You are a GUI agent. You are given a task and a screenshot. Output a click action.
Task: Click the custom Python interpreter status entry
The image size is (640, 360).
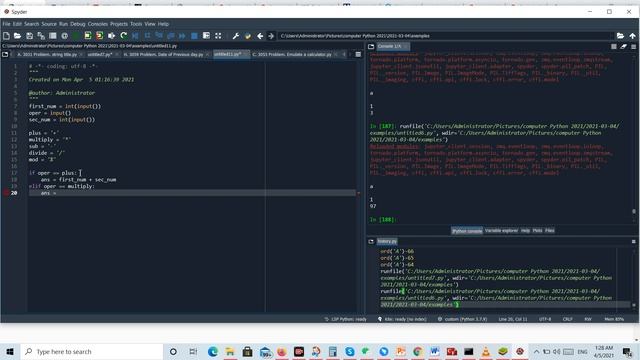(462, 319)
